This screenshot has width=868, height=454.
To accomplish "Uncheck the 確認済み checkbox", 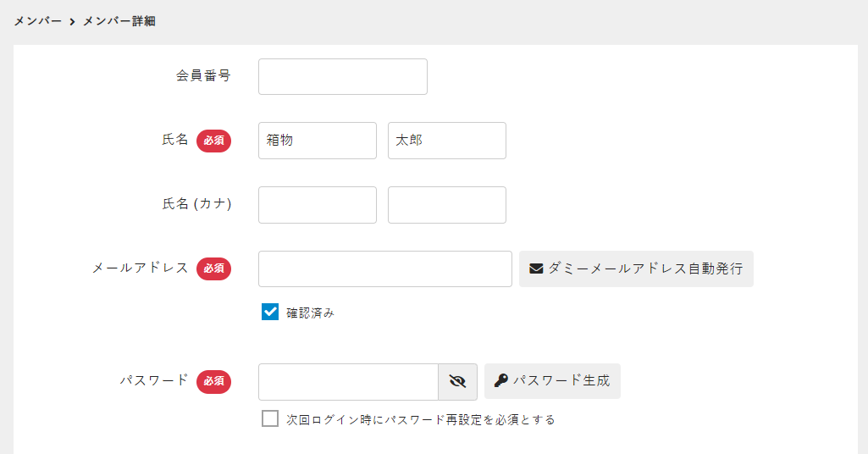I will click(x=270, y=312).
